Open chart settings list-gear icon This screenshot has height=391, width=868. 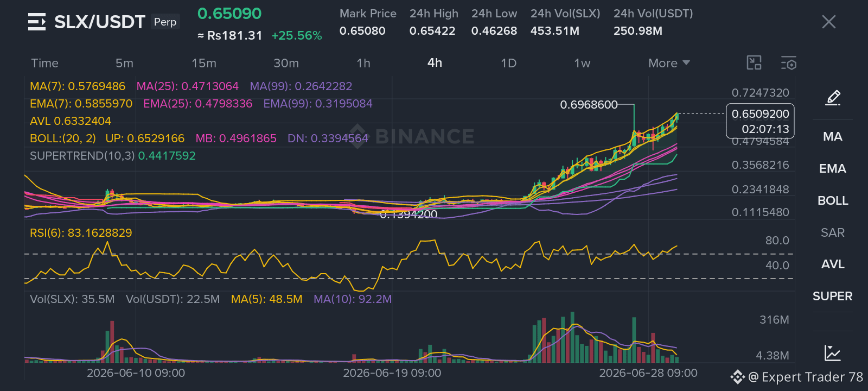pos(789,63)
